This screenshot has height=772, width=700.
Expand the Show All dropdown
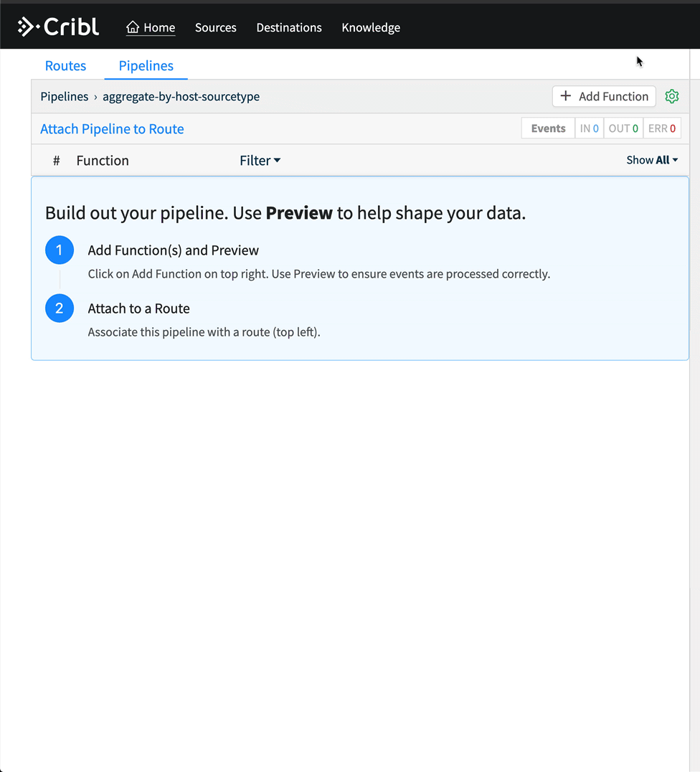651,160
